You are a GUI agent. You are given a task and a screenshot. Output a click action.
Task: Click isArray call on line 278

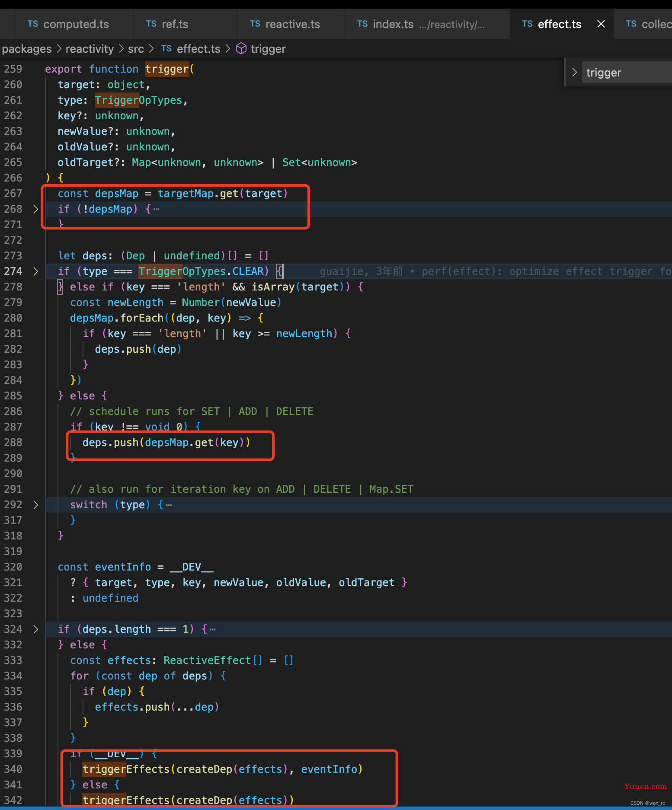(x=273, y=287)
